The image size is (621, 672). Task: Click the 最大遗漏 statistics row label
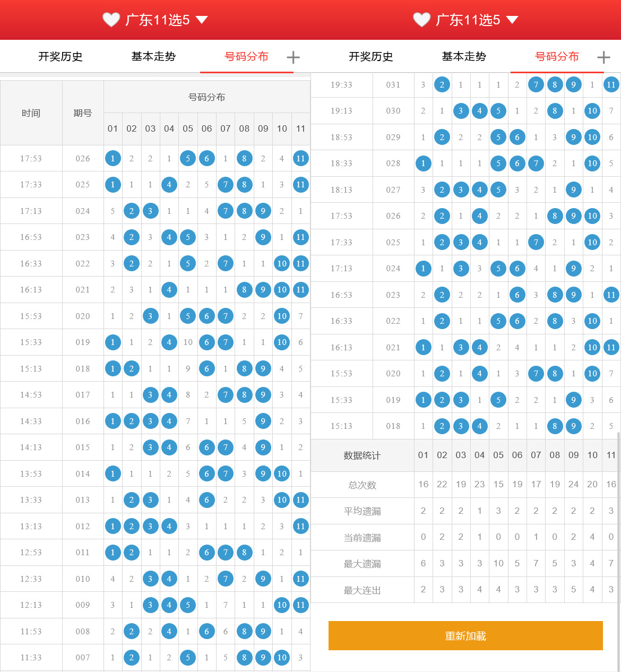363,563
